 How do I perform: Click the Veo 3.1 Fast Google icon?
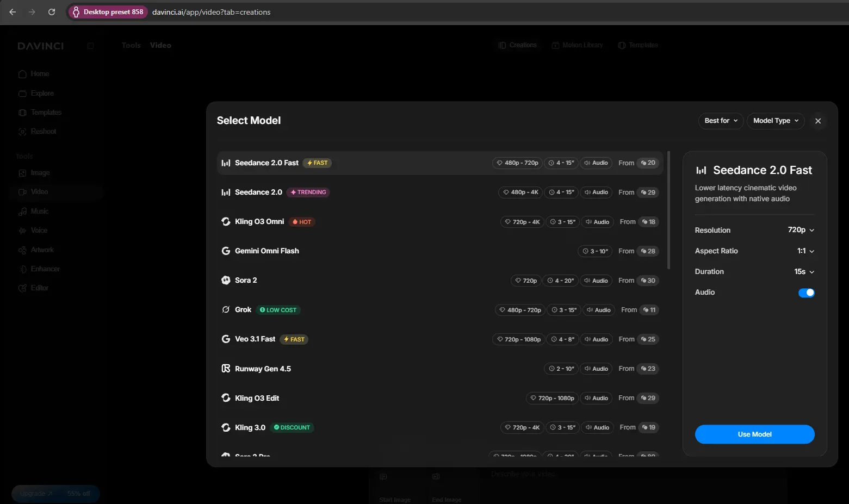click(226, 339)
